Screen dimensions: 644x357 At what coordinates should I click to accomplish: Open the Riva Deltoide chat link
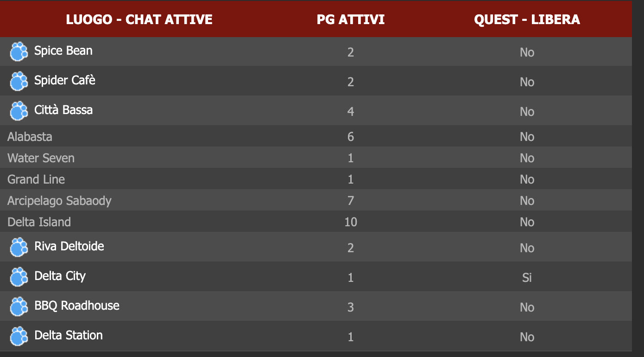(69, 246)
